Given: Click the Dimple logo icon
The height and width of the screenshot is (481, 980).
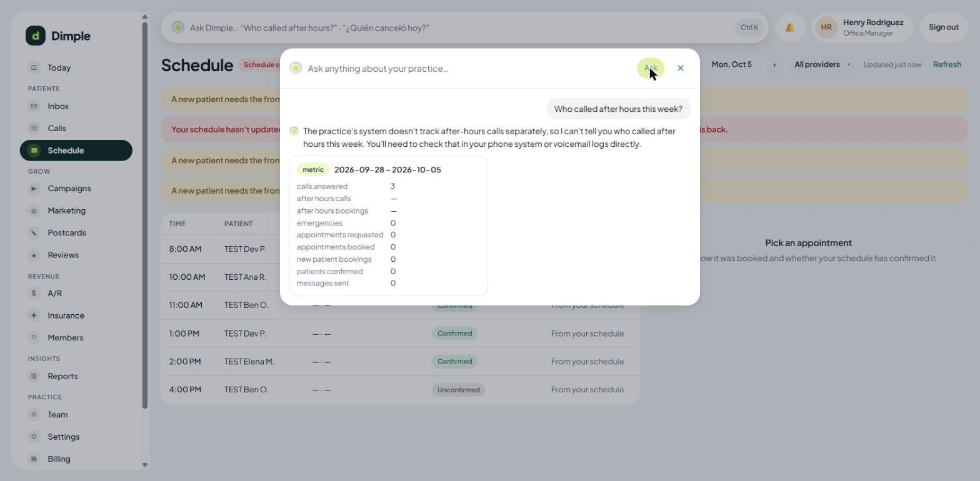Looking at the screenshot, I should point(36,36).
